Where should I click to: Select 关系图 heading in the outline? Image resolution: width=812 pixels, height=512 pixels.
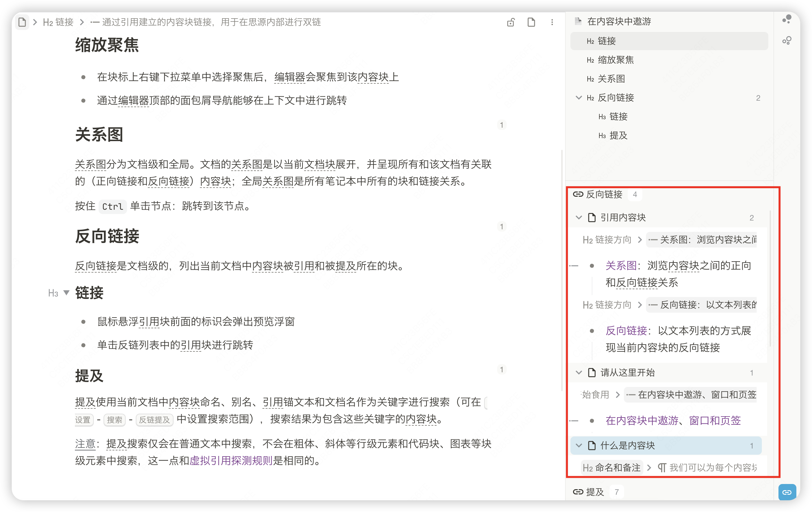611,79
